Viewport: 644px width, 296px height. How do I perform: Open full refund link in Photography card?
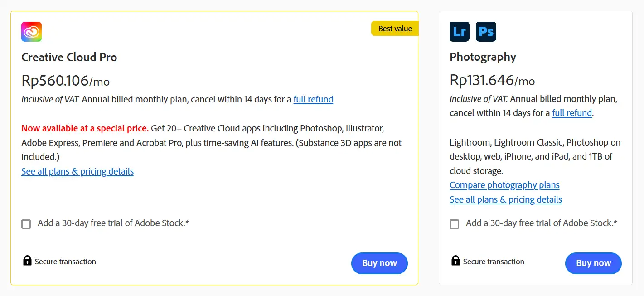(572, 113)
